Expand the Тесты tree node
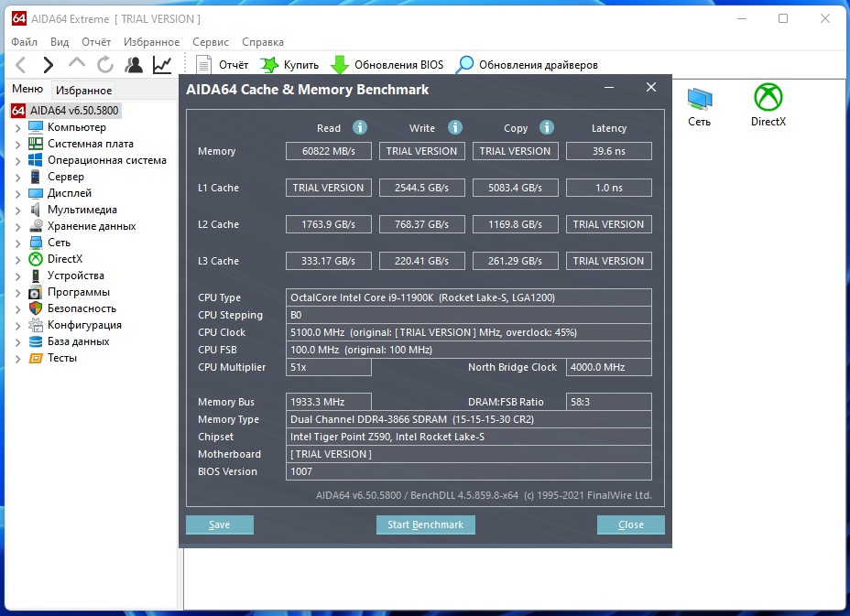This screenshot has width=850, height=616. point(18,359)
